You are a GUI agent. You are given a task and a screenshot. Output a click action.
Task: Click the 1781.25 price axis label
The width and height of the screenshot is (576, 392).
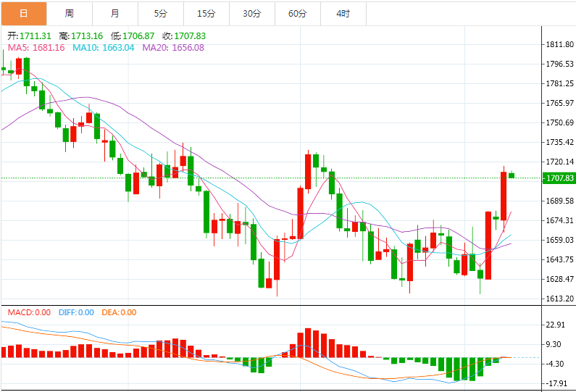pos(560,83)
